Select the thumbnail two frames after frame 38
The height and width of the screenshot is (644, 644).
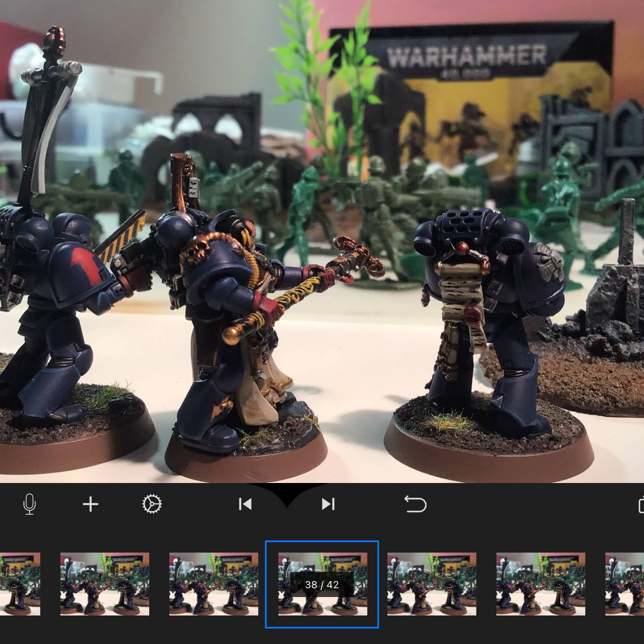pos(540,584)
